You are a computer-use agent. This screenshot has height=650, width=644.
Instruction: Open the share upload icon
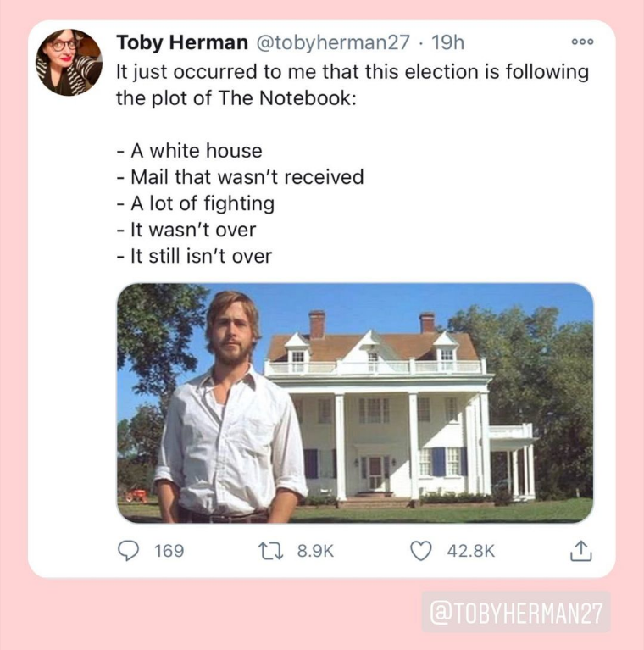(581, 551)
